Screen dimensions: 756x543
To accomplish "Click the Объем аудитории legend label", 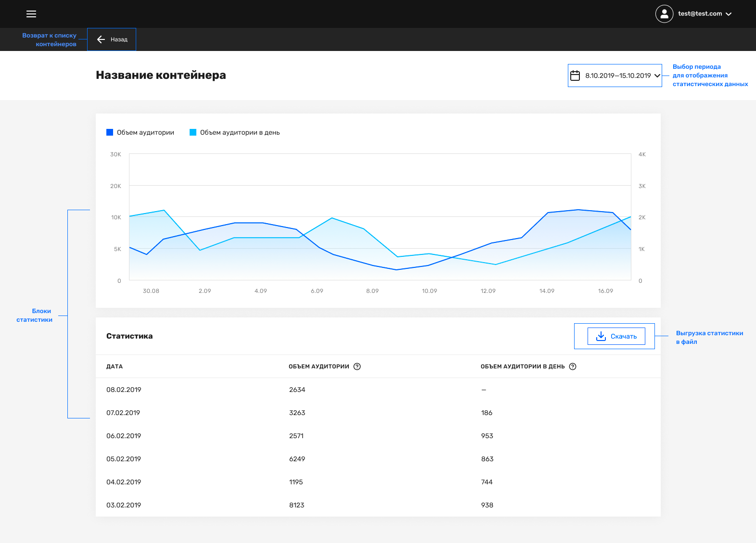I will 145,132.
